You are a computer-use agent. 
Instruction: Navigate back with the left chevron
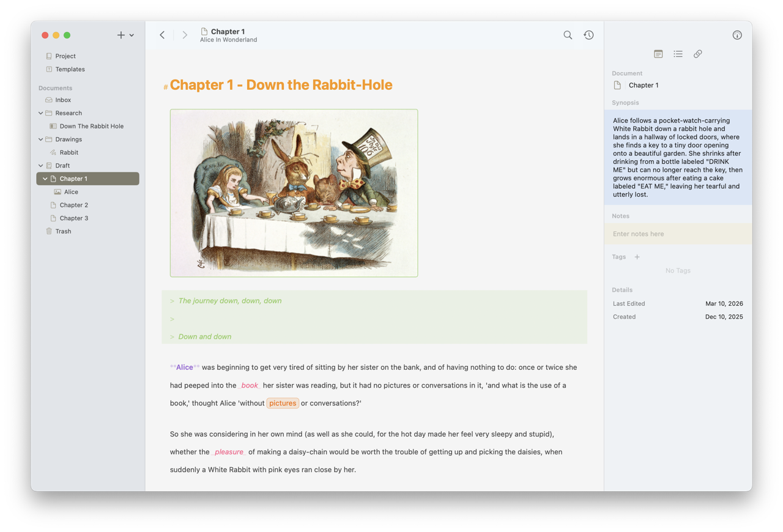162,35
